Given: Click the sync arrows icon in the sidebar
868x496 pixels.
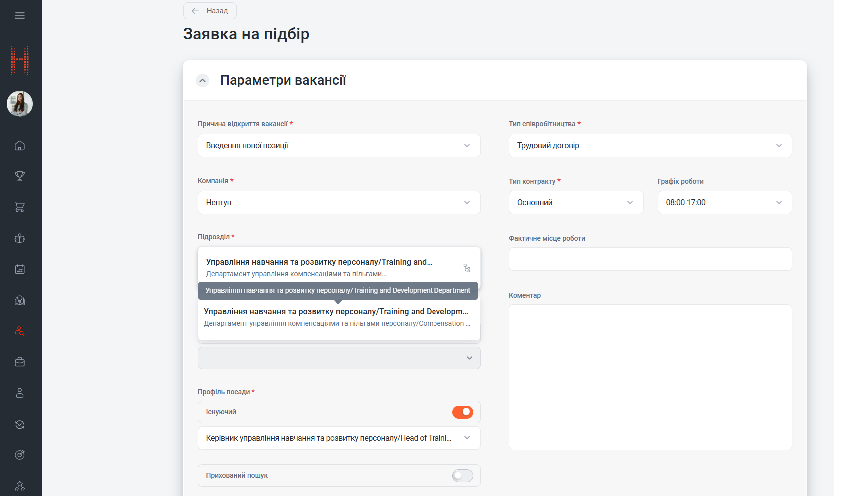Looking at the screenshot, I should coord(20,424).
